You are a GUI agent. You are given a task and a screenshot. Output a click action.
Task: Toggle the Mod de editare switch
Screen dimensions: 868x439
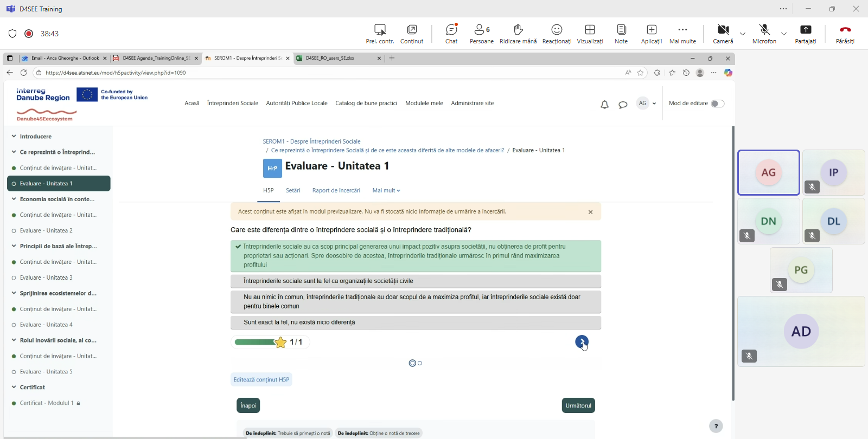[x=717, y=104]
